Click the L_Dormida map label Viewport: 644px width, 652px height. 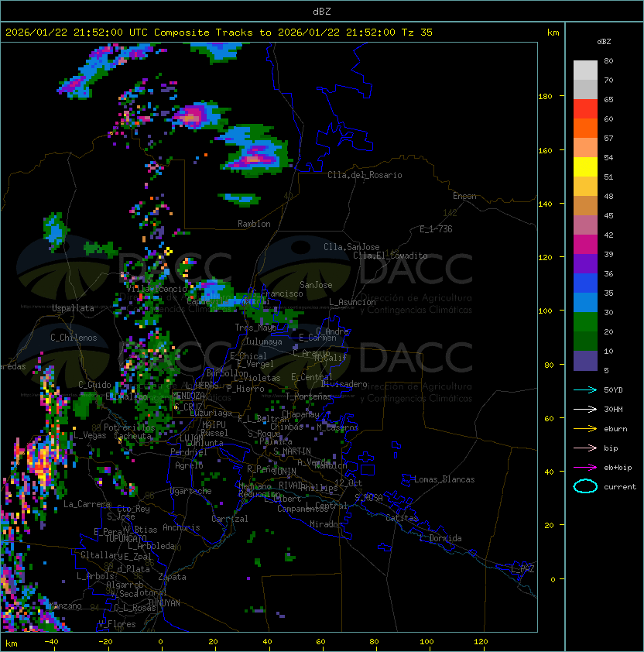click(x=440, y=538)
